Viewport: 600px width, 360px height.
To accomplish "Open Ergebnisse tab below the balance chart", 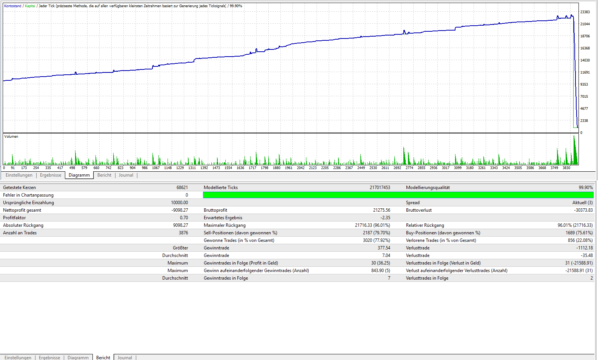I will (51, 175).
